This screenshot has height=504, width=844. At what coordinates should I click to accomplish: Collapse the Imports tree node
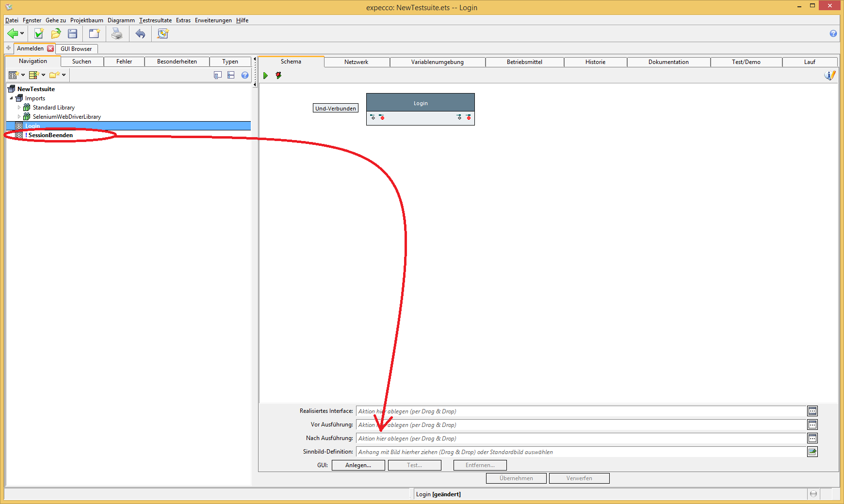coord(12,98)
